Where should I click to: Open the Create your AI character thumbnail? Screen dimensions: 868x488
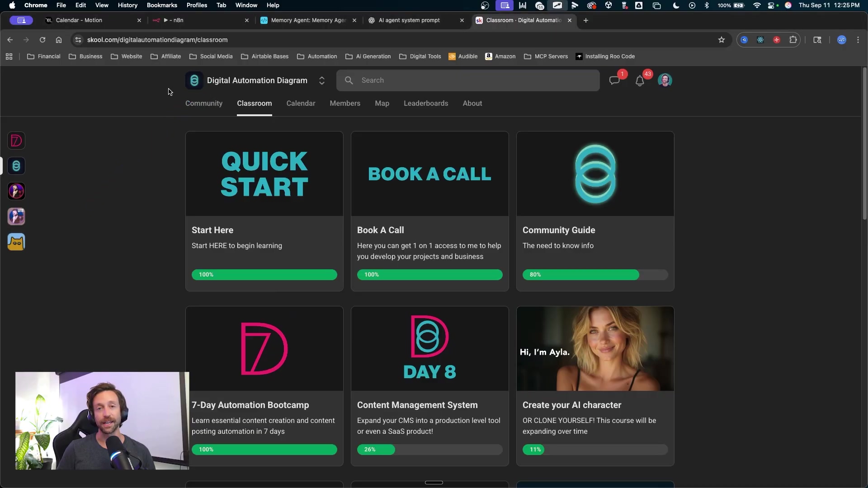point(595,349)
